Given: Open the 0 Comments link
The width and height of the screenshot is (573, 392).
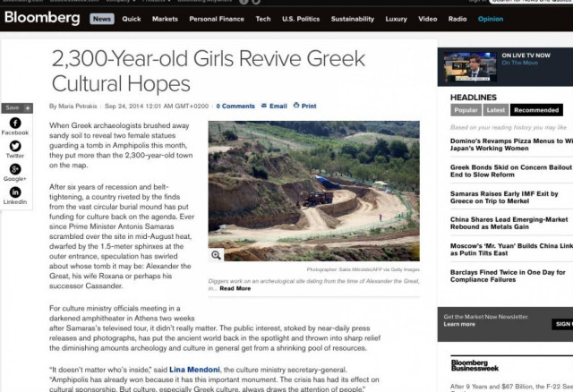Looking at the screenshot, I should 235,107.
